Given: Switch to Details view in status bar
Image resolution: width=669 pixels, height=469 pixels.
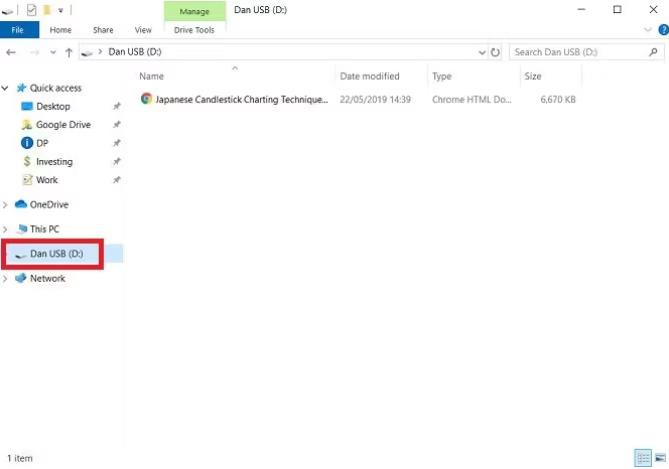Looking at the screenshot, I should point(641,457).
